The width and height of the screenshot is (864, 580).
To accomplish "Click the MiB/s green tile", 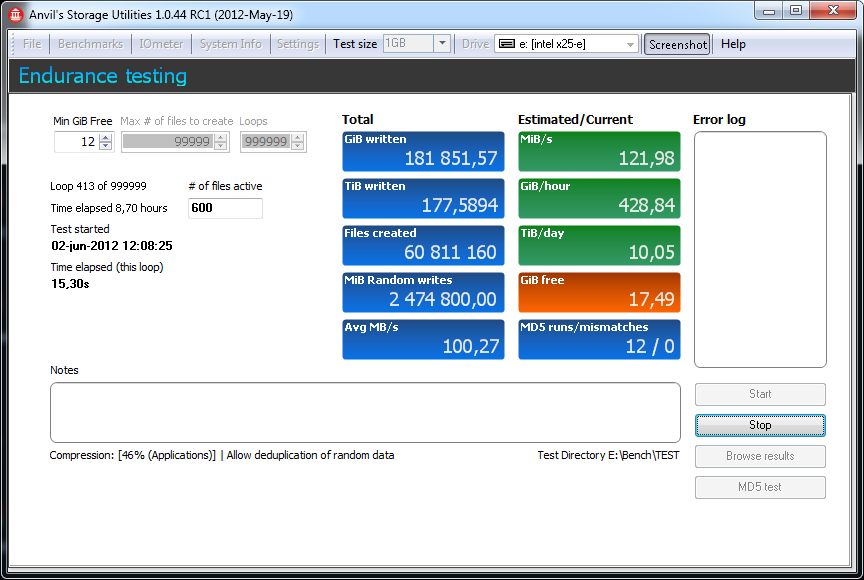I will [x=599, y=151].
